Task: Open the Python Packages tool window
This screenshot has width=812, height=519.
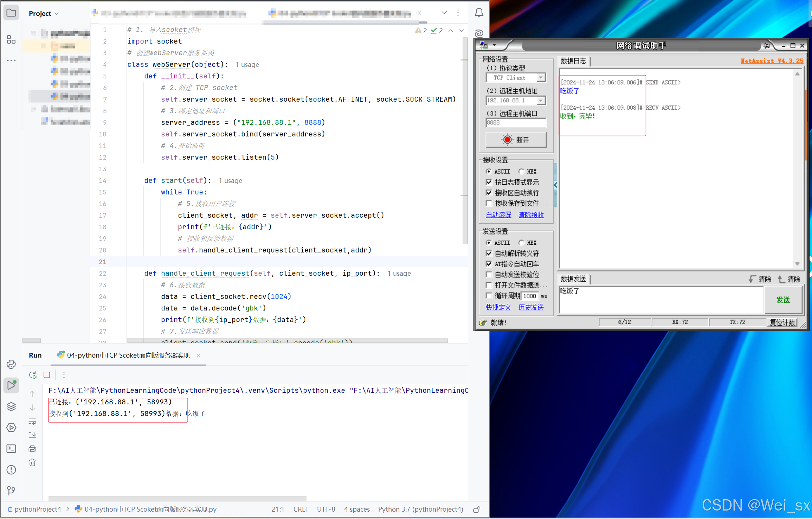Action: tap(11, 406)
